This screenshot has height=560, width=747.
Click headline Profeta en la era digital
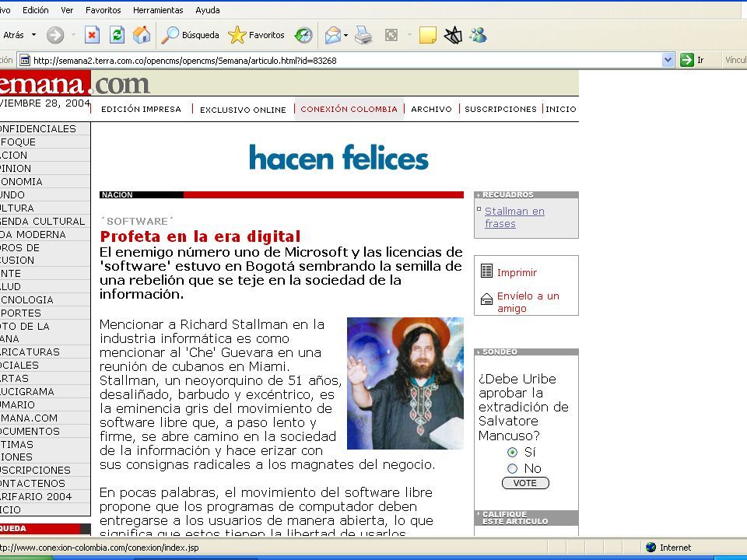[200, 236]
